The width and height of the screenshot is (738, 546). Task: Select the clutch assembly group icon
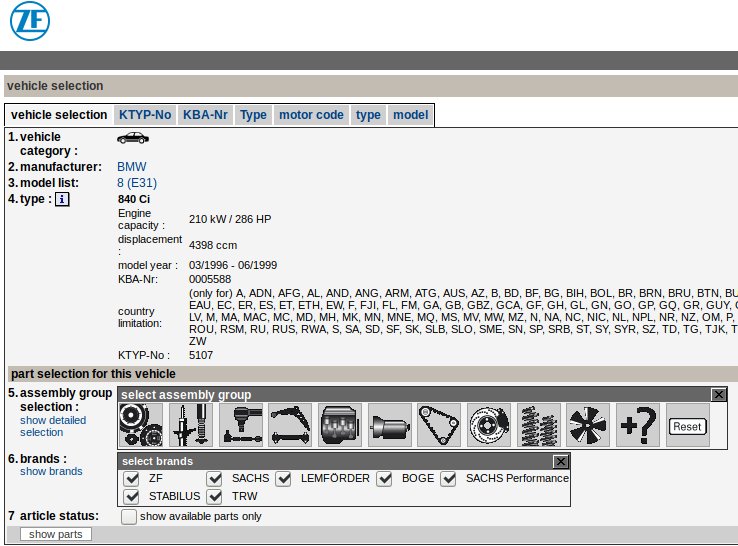click(x=141, y=426)
